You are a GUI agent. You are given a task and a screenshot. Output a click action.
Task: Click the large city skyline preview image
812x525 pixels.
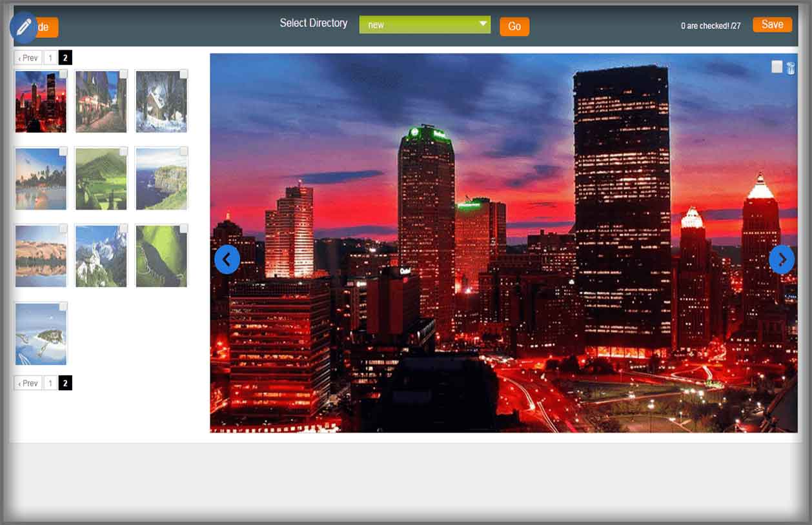coord(503,243)
